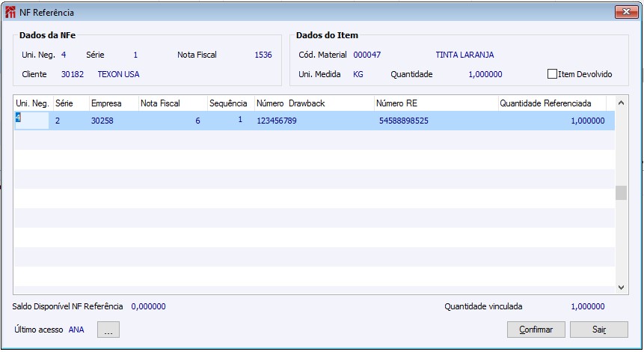Click the Empresa cell 30258
Viewport: 644px width, 352px height.
tap(102, 121)
